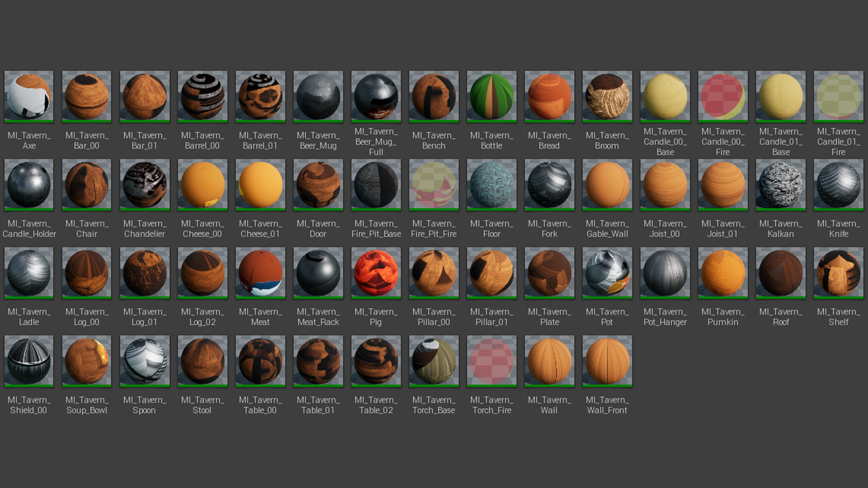The image size is (868, 488).
Task: Select MI_Tavern_Barrel_00 material asset
Action: pyautogui.click(x=203, y=96)
